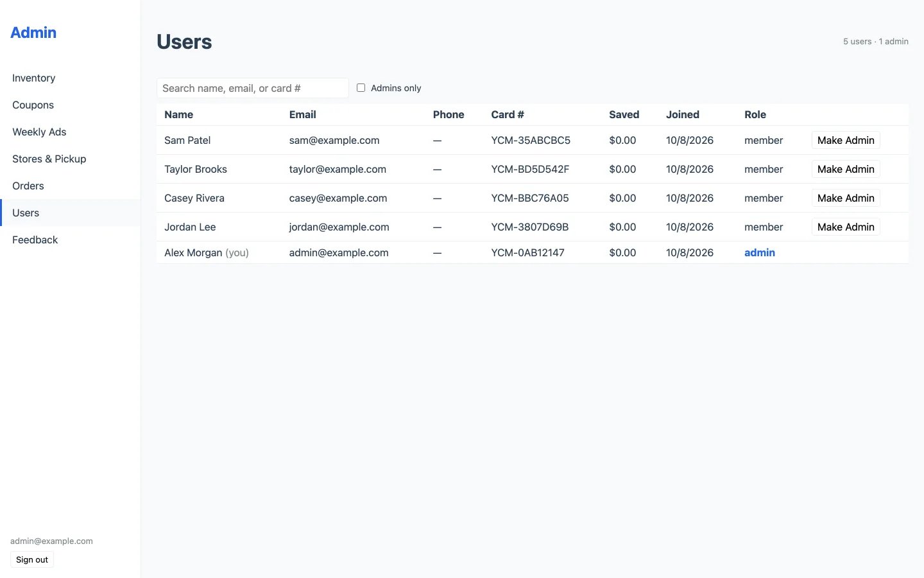The height and width of the screenshot is (578, 924).
Task: Click the Casey Rivera name cell
Action: coord(194,198)
